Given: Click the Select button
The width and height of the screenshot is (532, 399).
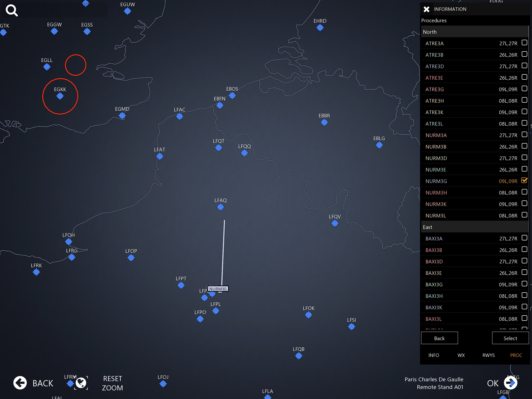Looking at the screenshot, I should pos(510,338).
